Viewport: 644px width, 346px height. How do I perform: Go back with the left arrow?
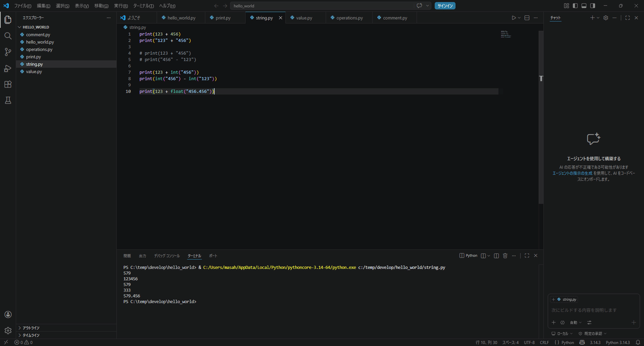click(x=216, y=6)
